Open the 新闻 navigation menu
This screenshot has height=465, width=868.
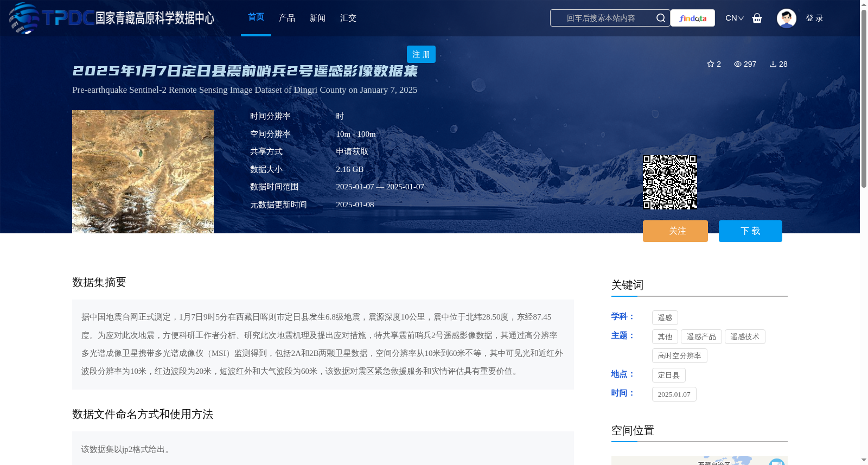317,18
